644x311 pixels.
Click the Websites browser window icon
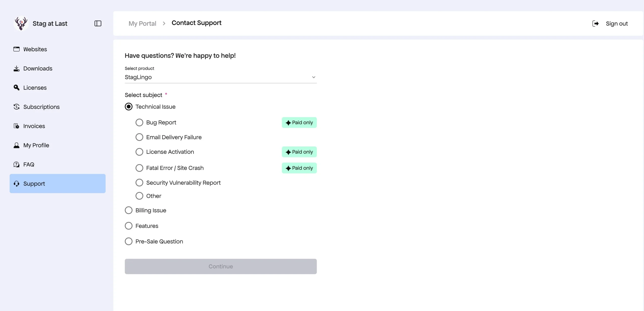(x=17, y=49)
